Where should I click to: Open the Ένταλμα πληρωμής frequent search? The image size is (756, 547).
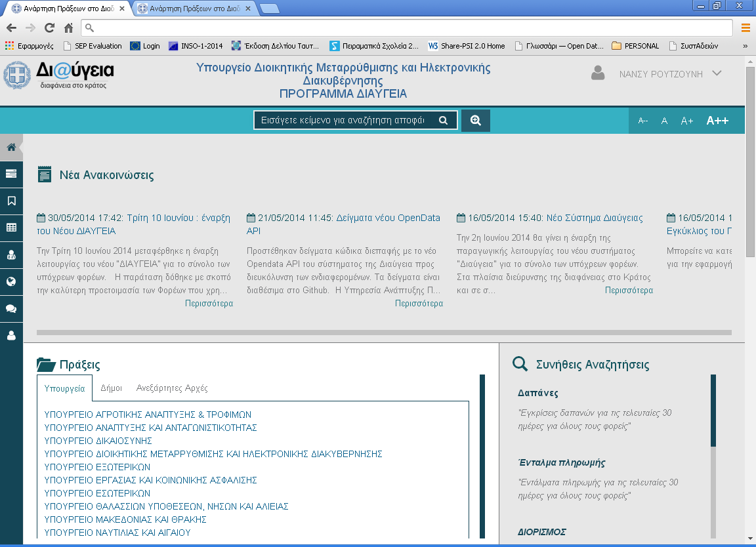pos(562,462)
